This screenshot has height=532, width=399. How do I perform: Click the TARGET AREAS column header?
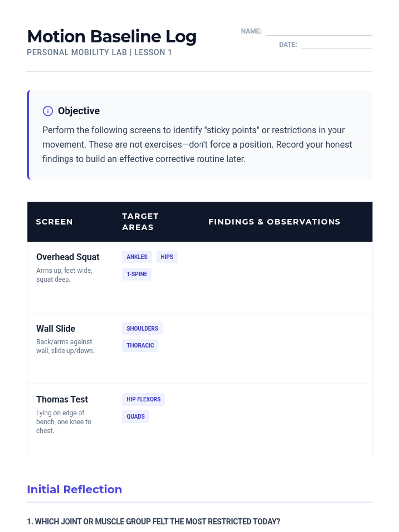(140, 222)
